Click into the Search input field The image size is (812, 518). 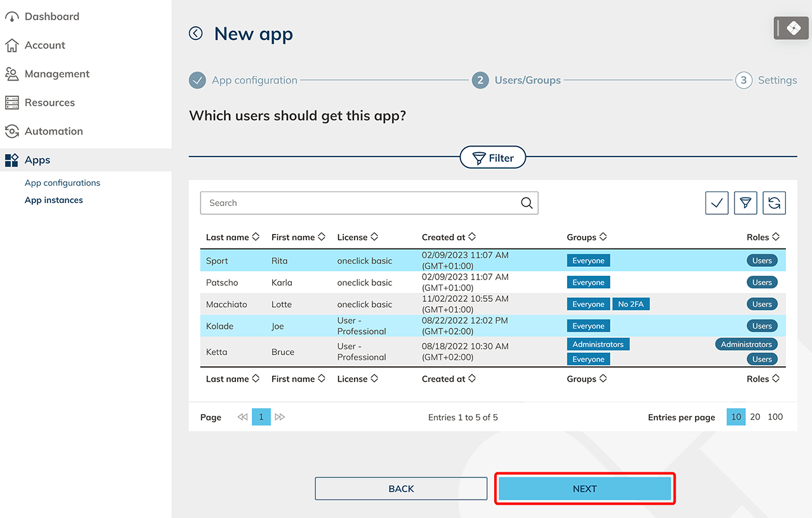pyautogui.click(x=358, y=203)
